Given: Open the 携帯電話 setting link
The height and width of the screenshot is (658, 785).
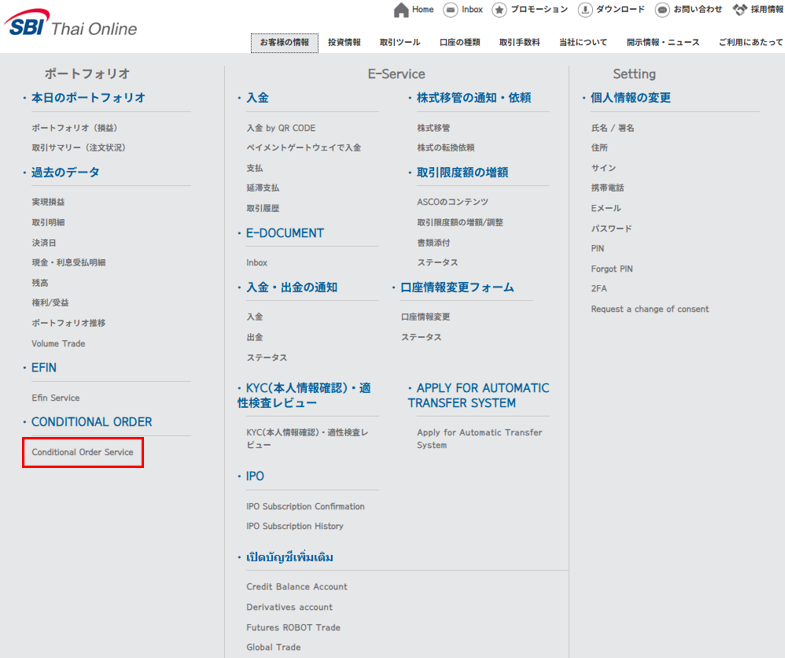Looking at the screenshot, I should pos(608,188).
